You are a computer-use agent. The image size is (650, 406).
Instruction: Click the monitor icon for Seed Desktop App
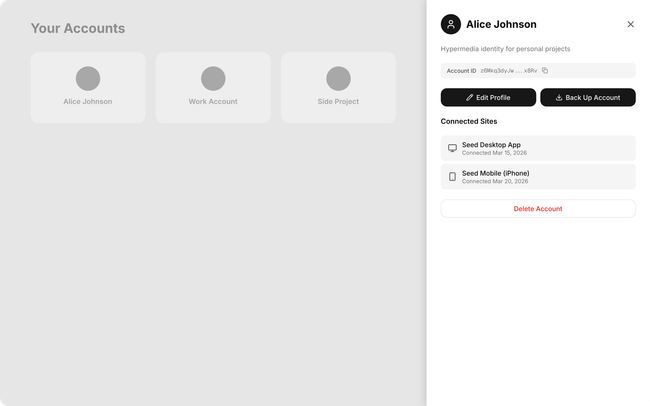452,148
